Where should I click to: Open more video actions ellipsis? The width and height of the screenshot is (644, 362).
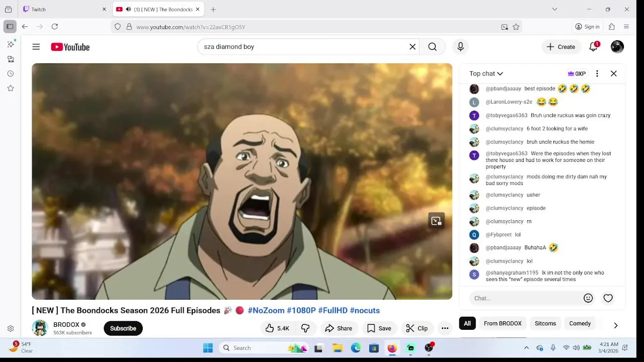click(445, 328)
